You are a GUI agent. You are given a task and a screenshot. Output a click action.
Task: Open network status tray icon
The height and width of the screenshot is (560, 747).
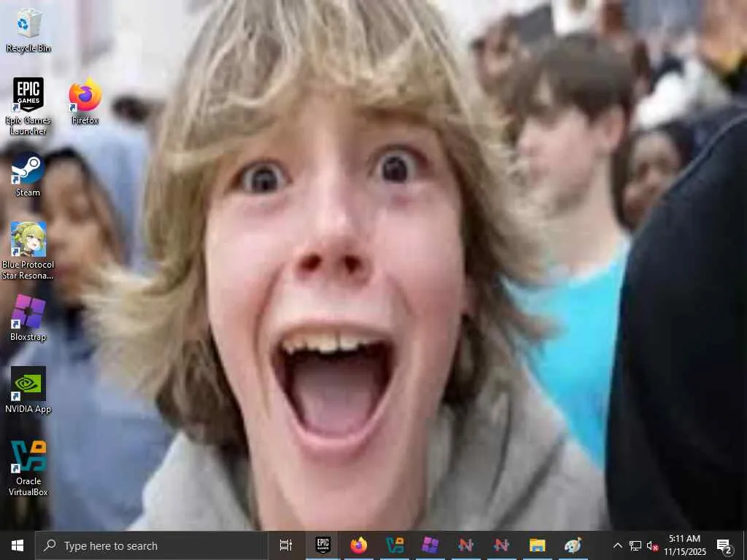tap(635, 545)
